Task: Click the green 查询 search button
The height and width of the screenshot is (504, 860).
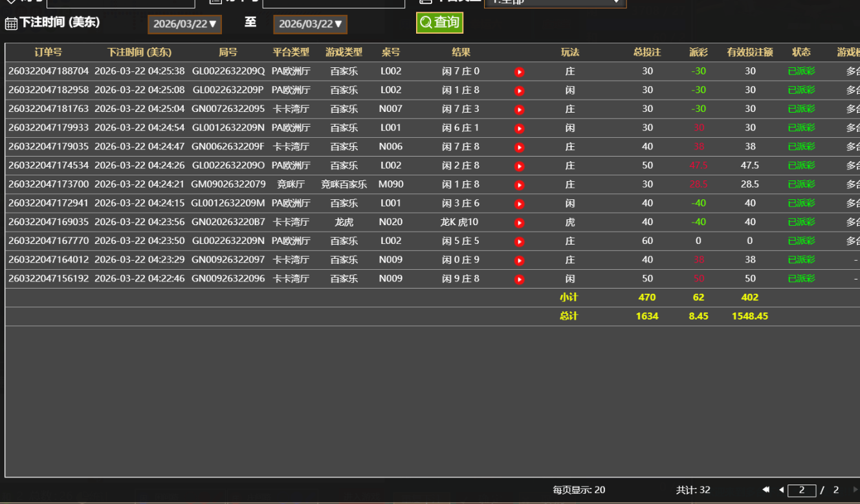Action: [439, 23]
